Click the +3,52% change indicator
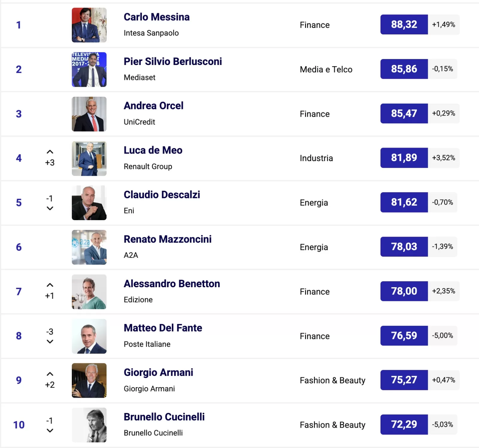The width and height of the screenshot is (479, 448). tap(443, 158)
